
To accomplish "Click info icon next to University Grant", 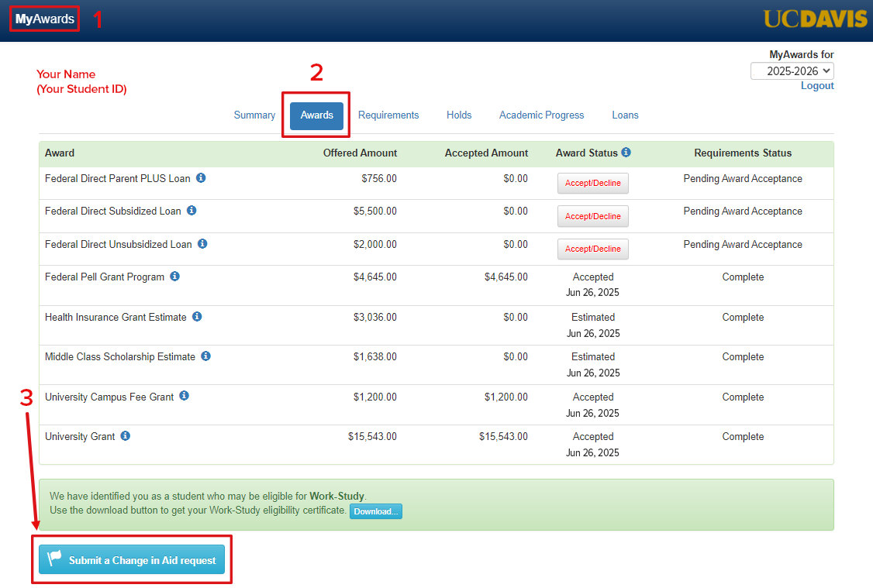I will click(x=126, y=436).
